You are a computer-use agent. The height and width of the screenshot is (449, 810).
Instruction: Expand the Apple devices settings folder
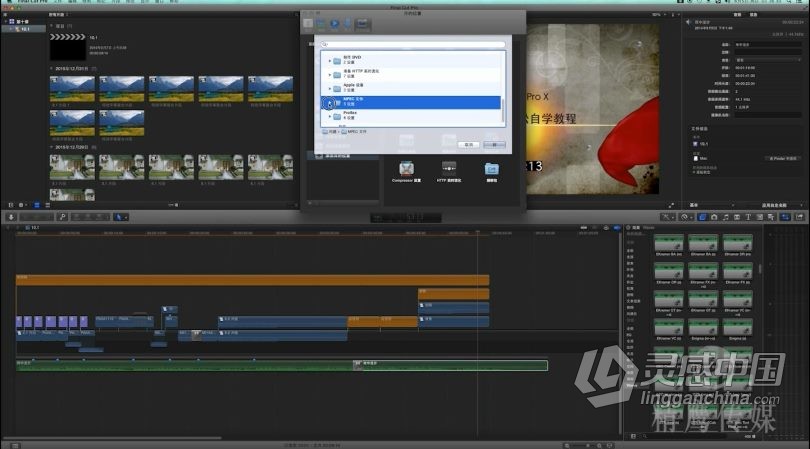click(x=330, y=88)
